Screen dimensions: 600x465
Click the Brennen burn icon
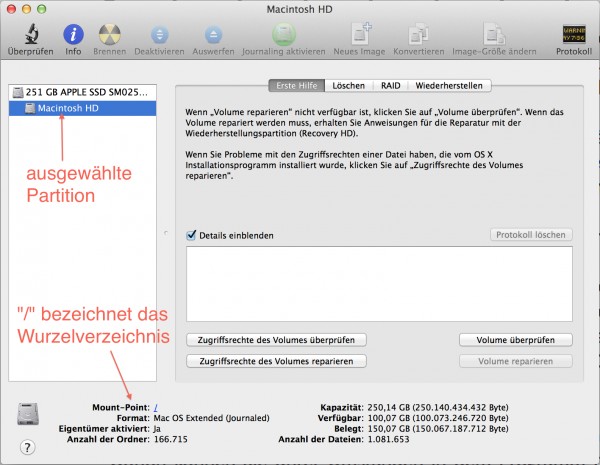[x=110, y=34]
